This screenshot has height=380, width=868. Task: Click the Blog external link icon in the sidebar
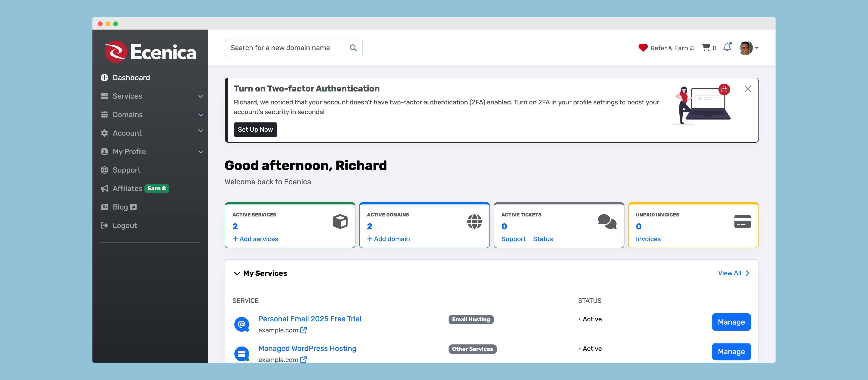[x=133, y=207]
